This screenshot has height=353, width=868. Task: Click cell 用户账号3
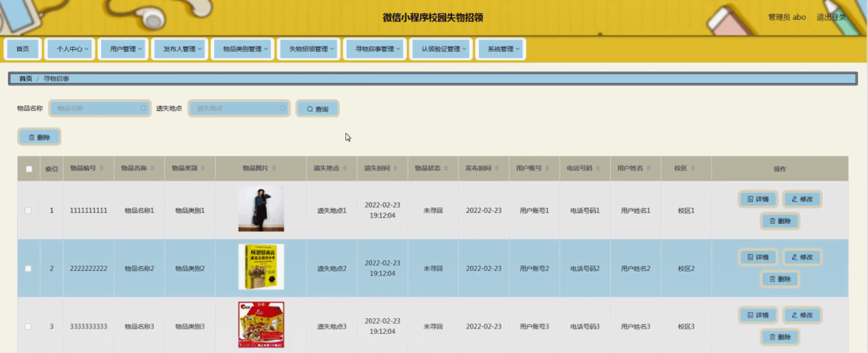pos(534,326)
